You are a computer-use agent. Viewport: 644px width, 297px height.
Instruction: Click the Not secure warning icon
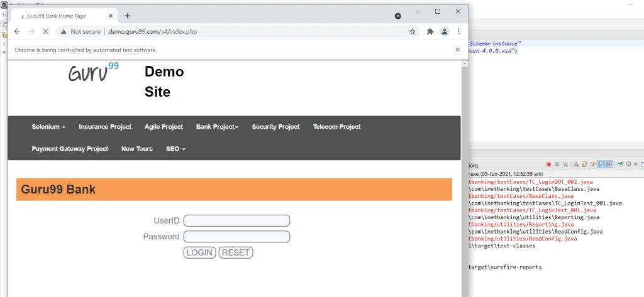(63, 31)
